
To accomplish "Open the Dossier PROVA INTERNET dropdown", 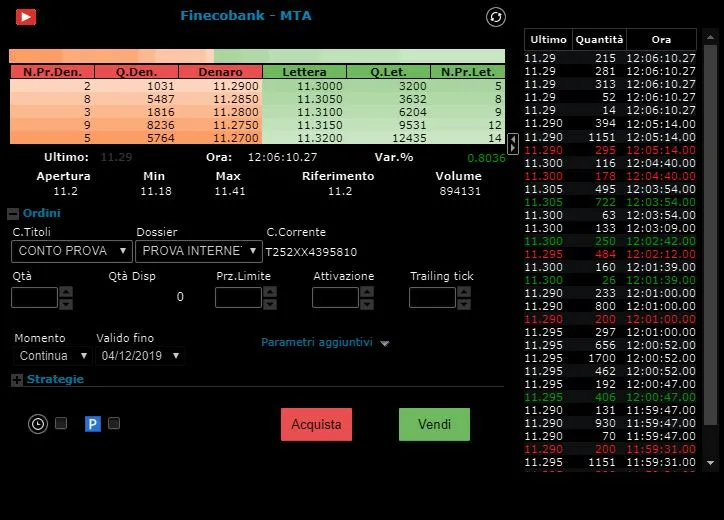I will pyautogui.click(x=199, y=251).
